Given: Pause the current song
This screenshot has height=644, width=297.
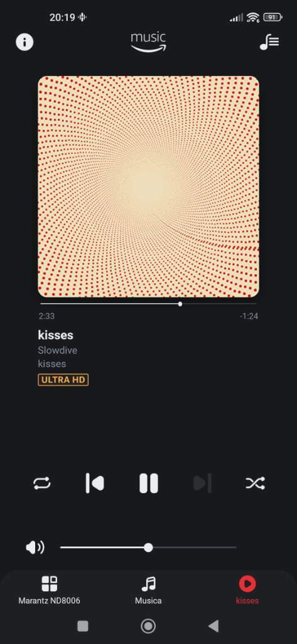Looking at the screenshot, I should (x=148, y=483).
